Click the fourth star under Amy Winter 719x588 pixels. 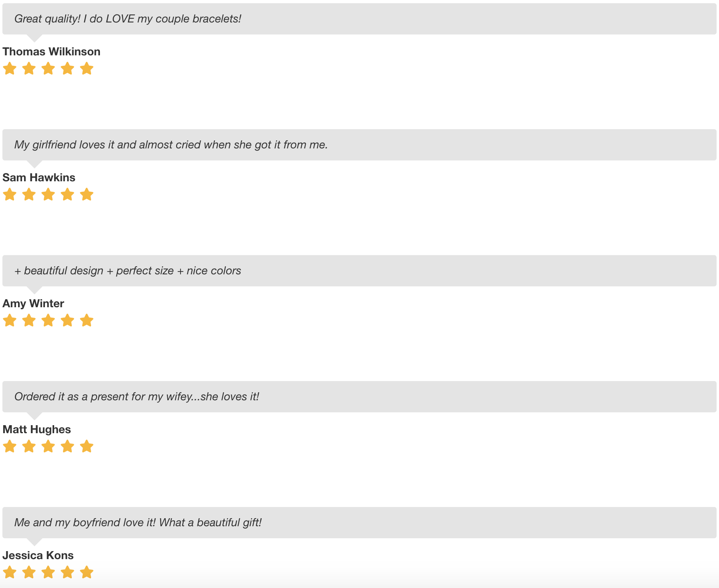point(67,320)
